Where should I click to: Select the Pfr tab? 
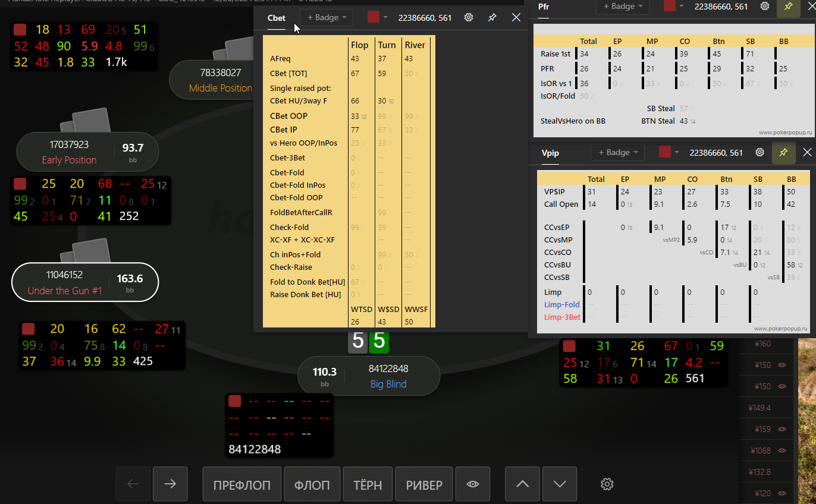(544, 7)
